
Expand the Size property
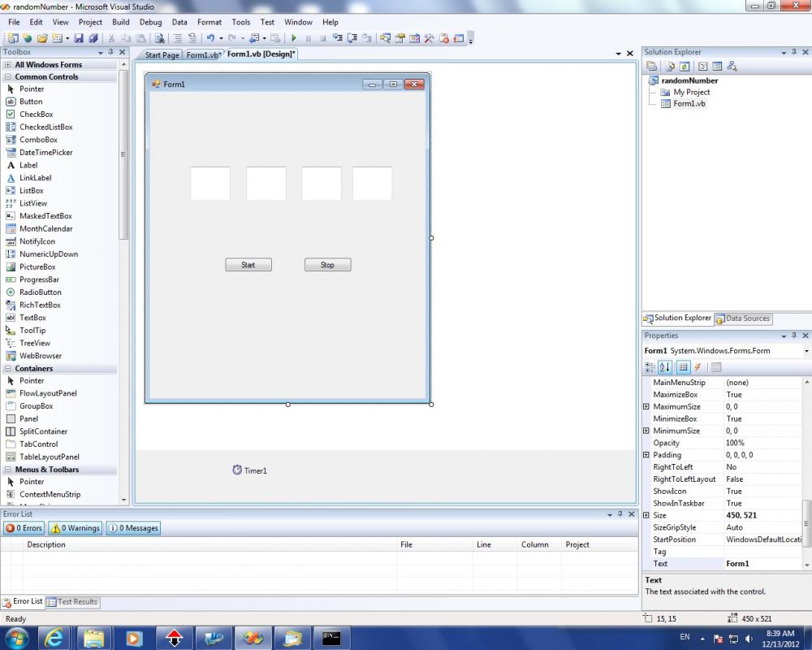coord(646,515)
